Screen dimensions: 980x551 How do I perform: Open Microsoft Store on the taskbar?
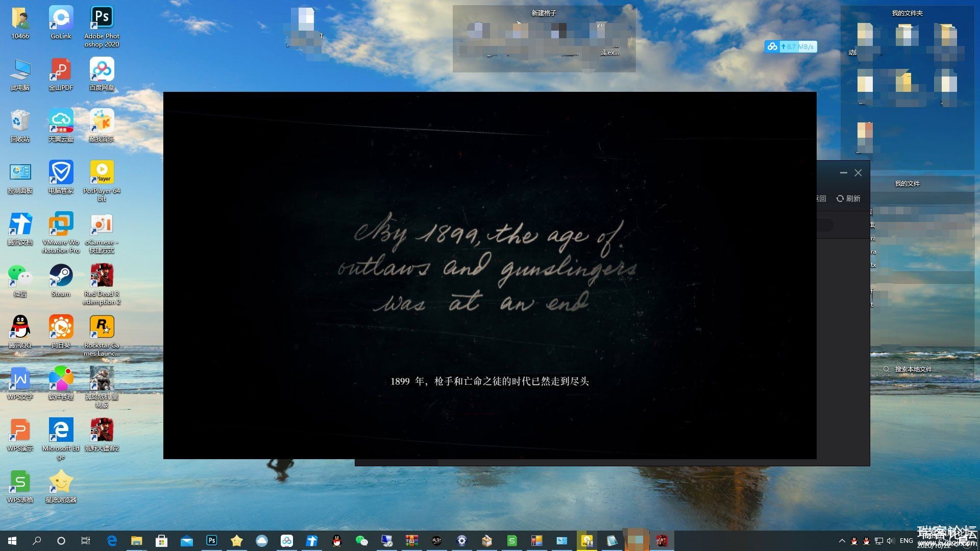tap(162, 541)
